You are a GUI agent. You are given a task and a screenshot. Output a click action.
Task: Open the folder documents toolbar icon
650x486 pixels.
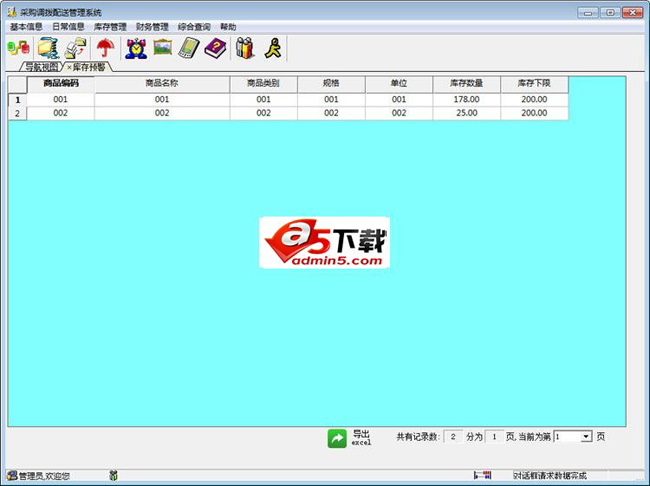pyautogui.click(x=48, y=48)
